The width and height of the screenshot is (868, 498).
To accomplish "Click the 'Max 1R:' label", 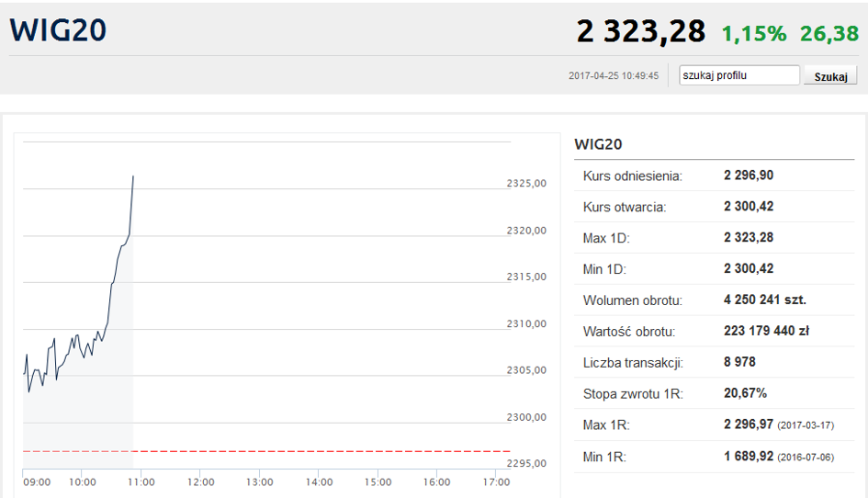I will coord(606,424).
